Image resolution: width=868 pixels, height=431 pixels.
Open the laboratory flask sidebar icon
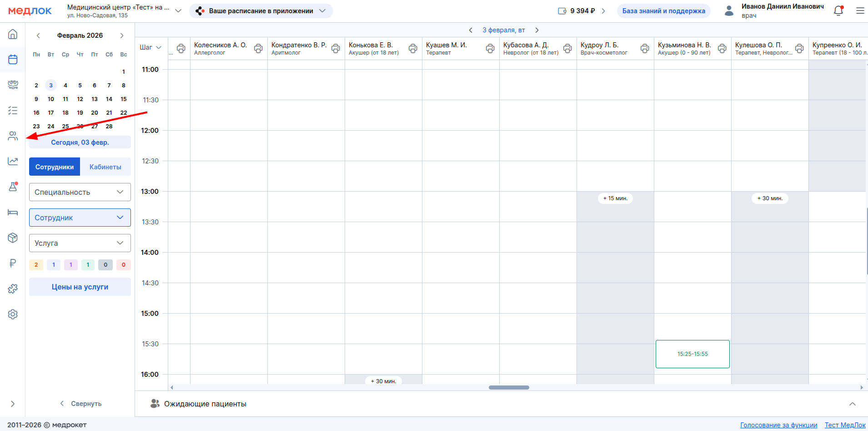[13, 187]
